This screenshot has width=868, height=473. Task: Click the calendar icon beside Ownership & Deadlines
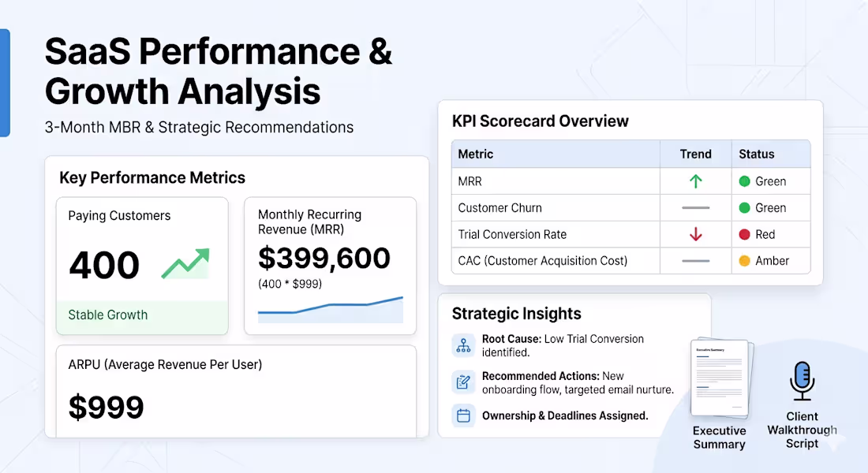(463, 415)
